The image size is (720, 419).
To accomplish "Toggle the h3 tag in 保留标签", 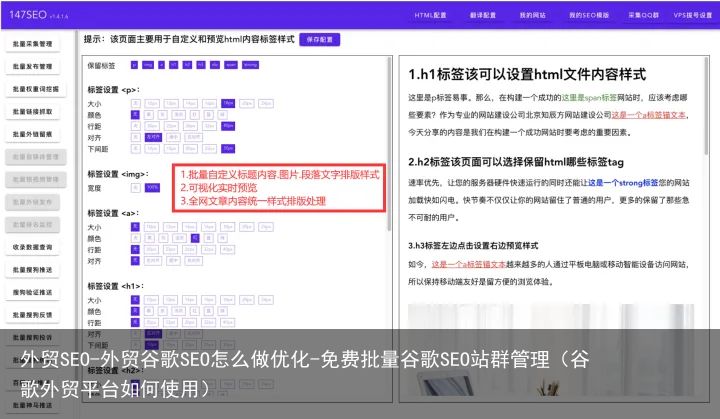I will 201,65.
